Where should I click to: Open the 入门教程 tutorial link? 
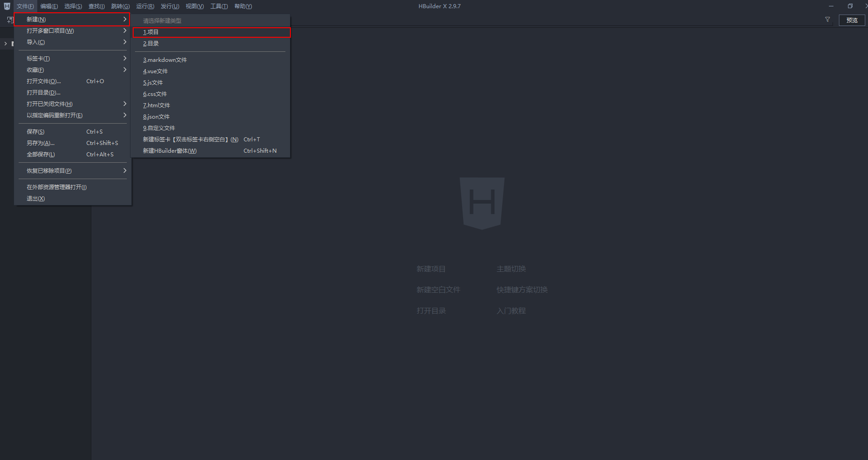pyautogui.click(x=511, y=310)
